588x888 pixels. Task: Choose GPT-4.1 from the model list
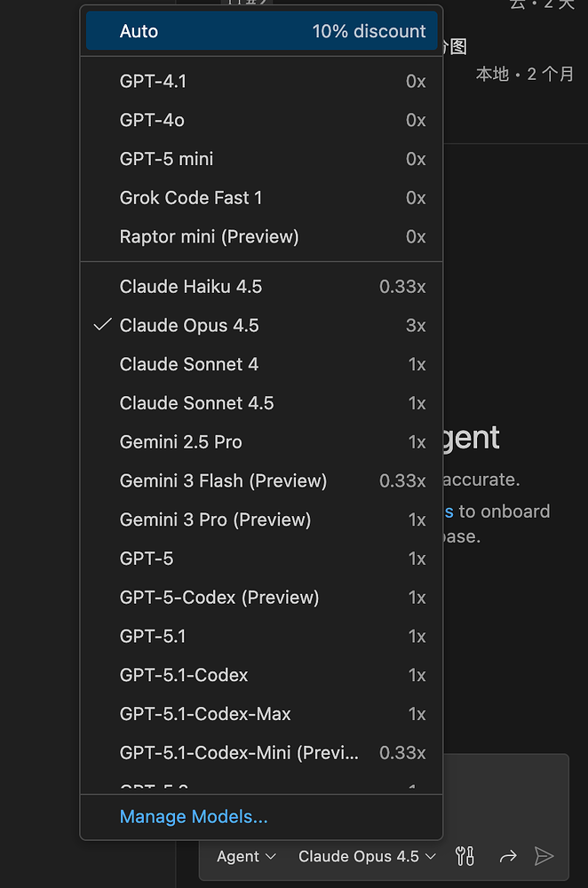[x=261, y=81]
